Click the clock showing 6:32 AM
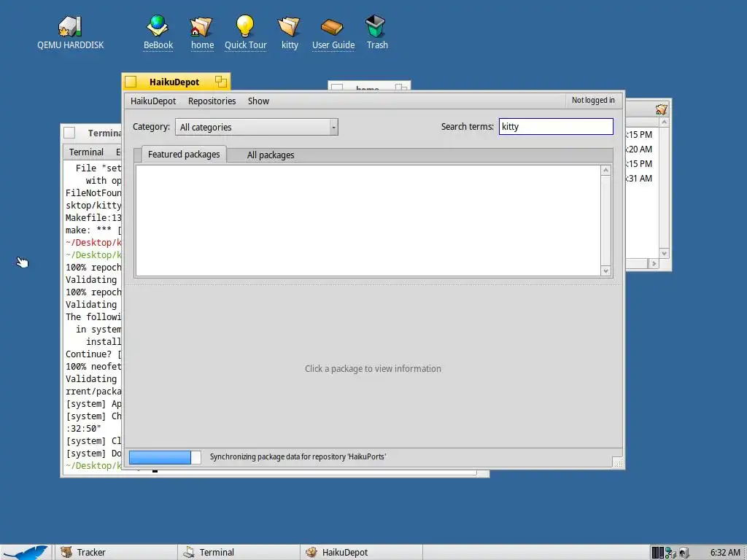The width and height of the screenshot is (747, 560). pyautogui.click(x=725, y=553)
